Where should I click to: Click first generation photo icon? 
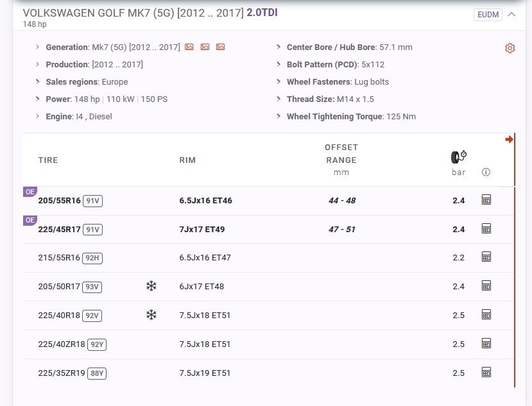point(189,47)
